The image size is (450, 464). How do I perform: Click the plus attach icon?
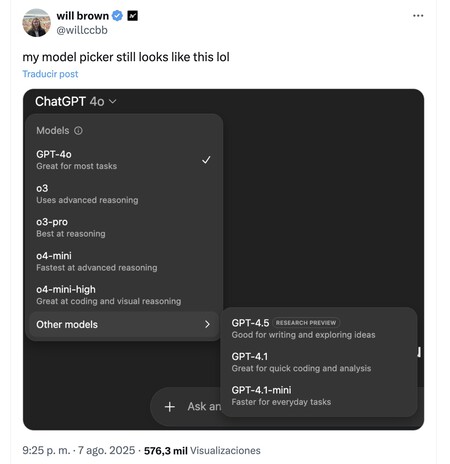coord(170,407)
